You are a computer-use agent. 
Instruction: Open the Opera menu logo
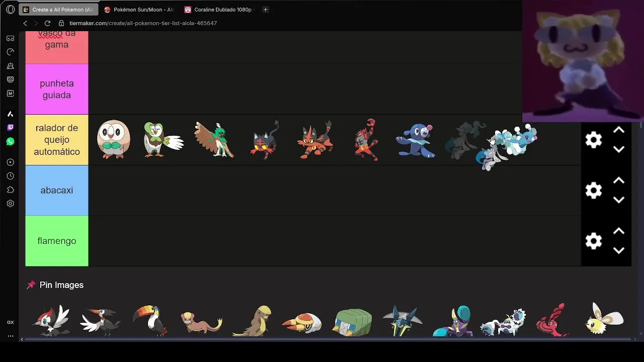(x=10, y=10)
